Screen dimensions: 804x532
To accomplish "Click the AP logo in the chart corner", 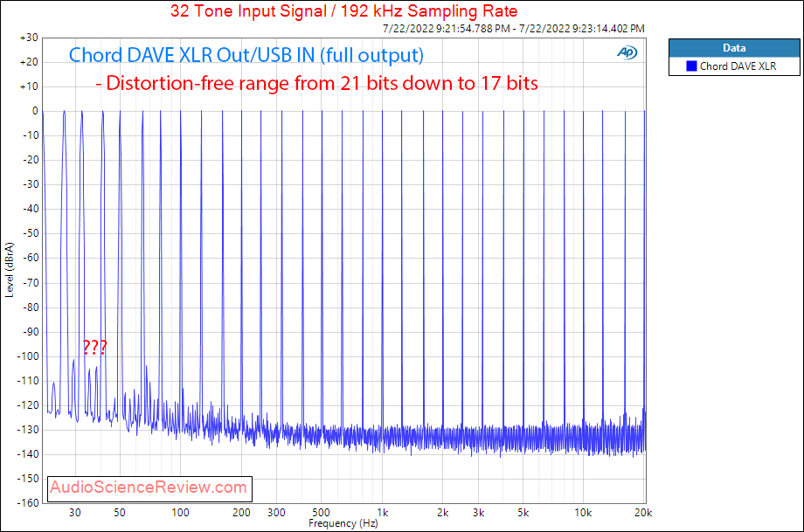I will point(627,52).
